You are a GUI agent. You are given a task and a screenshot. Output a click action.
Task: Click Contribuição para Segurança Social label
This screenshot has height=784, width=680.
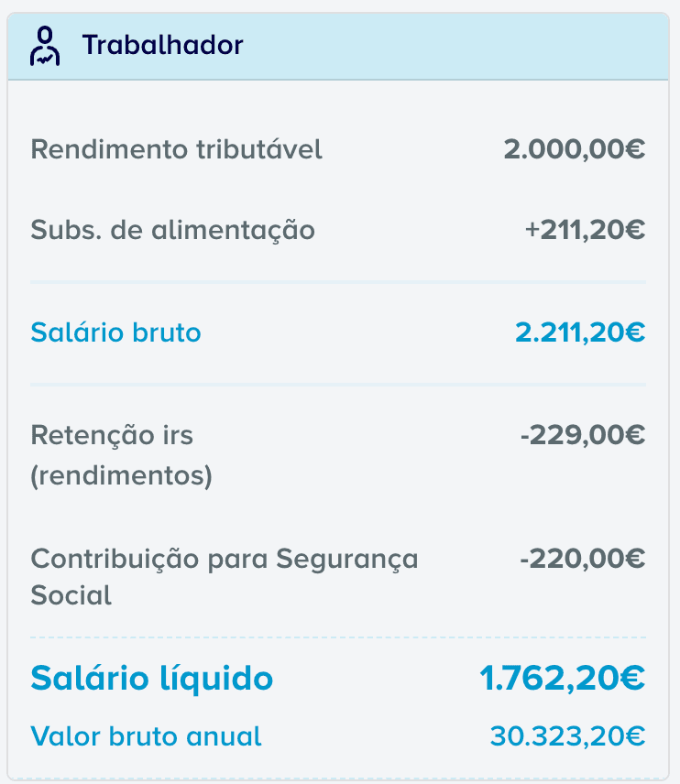pyautogui.click(x=225, y=577)
